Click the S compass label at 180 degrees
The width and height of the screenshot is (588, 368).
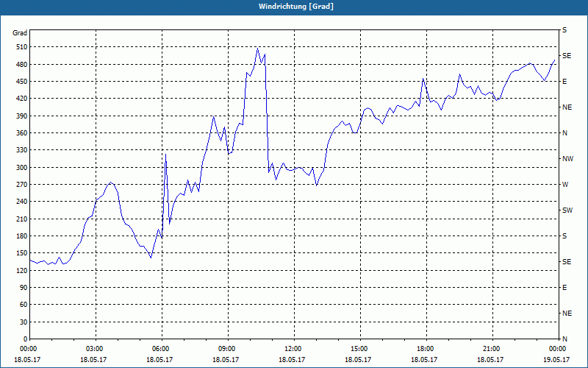tap(564, 236)
